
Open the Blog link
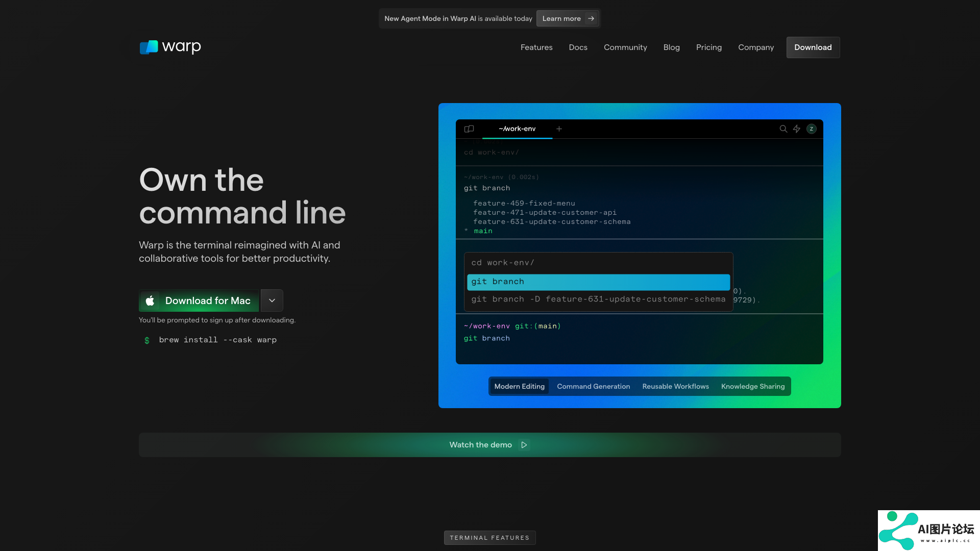point(672,47)
